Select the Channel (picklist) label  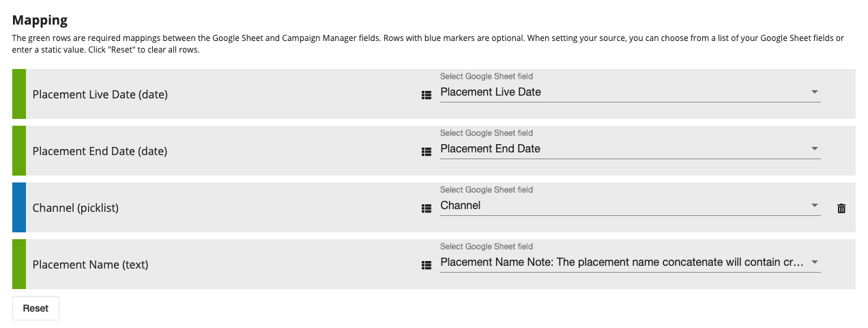point(76,208)
